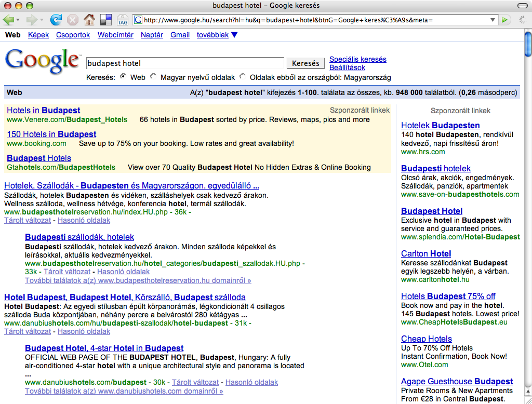This screenshot has height=404, width=532.
Task: Open Budapesti szállodák, hotelek result link
Action: 79,237
